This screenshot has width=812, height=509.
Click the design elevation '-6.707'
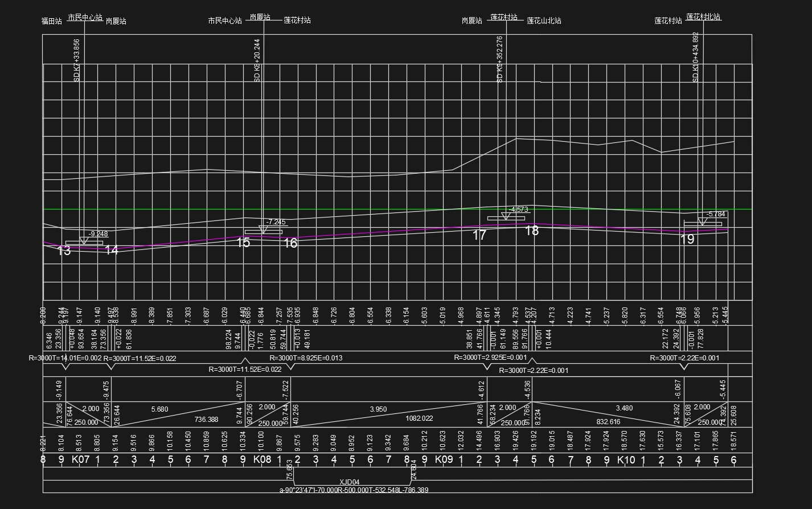[240, 390]
